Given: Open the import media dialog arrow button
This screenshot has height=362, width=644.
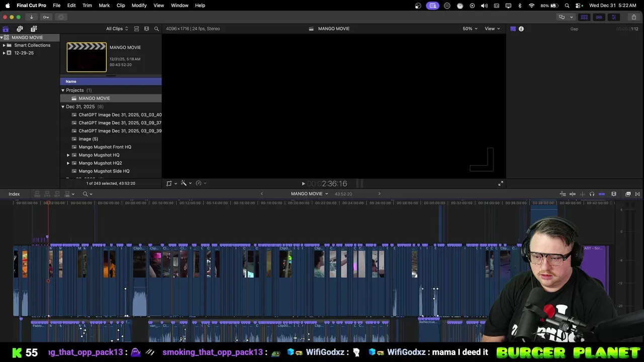Looking at the screenshot, I should click(x=31, y=17).
